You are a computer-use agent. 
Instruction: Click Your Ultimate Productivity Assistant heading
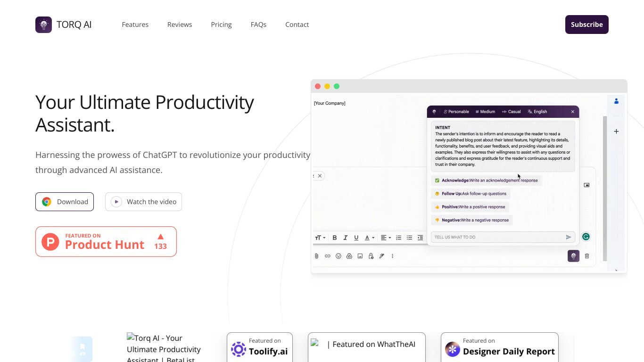[x=145, y=114]
